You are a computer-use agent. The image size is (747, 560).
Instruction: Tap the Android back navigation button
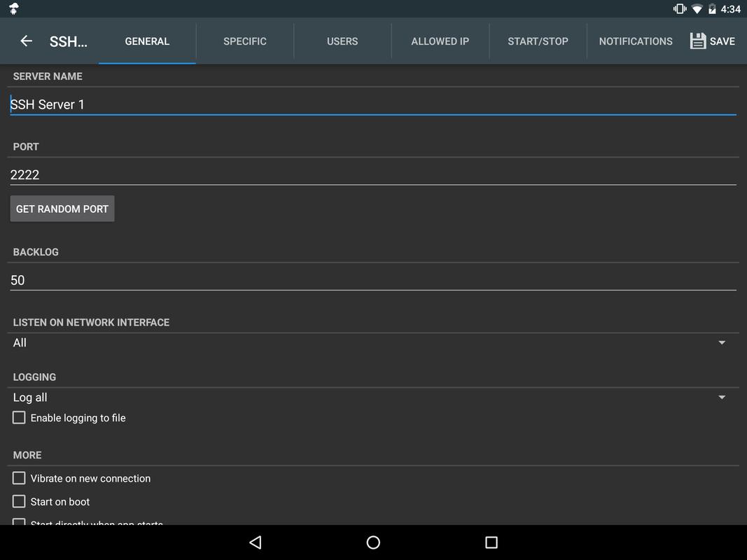tap(256, 542)
